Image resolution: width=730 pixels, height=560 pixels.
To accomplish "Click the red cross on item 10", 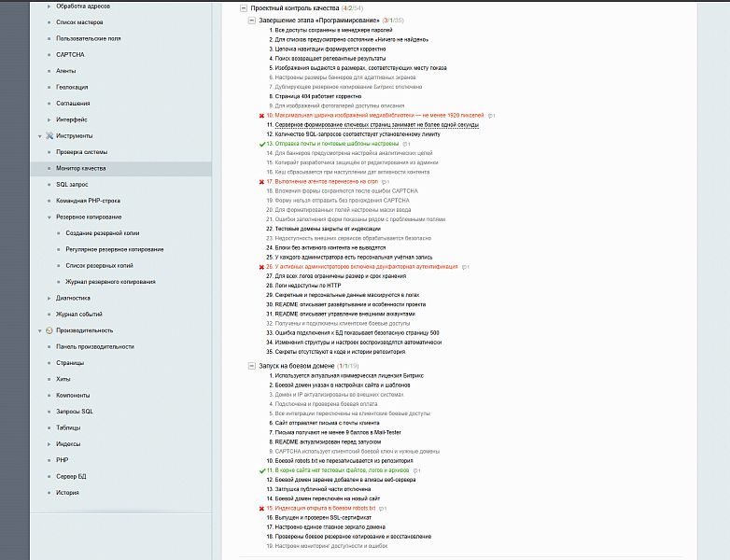I will coord(261,116).
